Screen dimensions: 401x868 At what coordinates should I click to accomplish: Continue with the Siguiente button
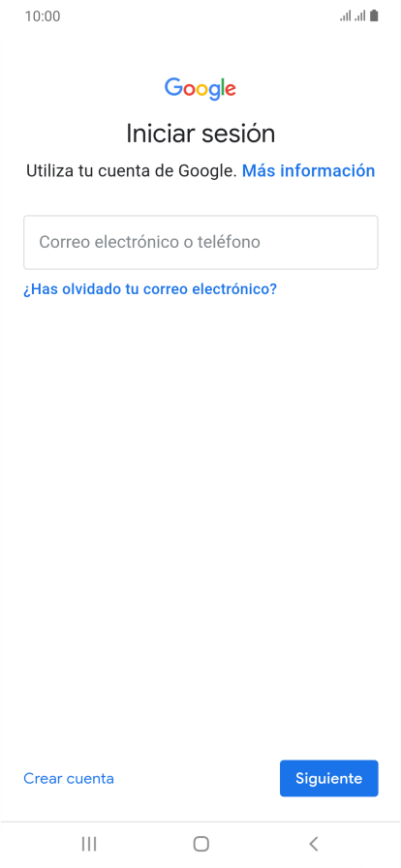coord(329,778)
